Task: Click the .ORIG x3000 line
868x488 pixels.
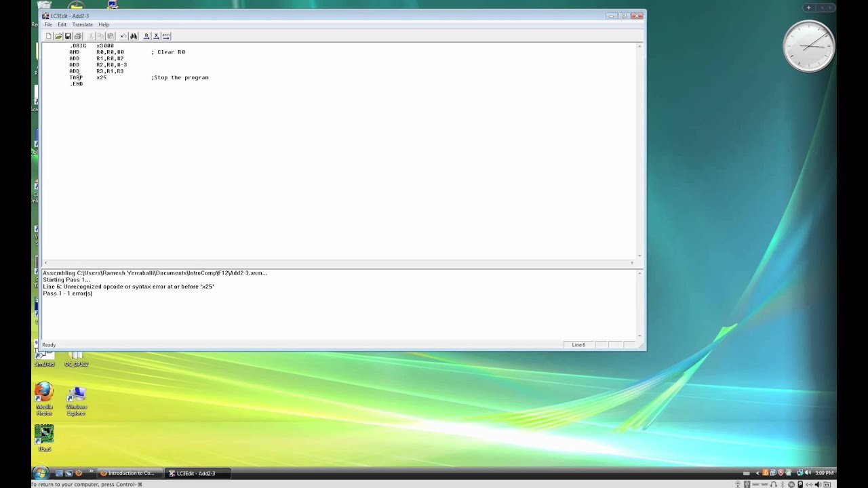Action: click(92, 45)
